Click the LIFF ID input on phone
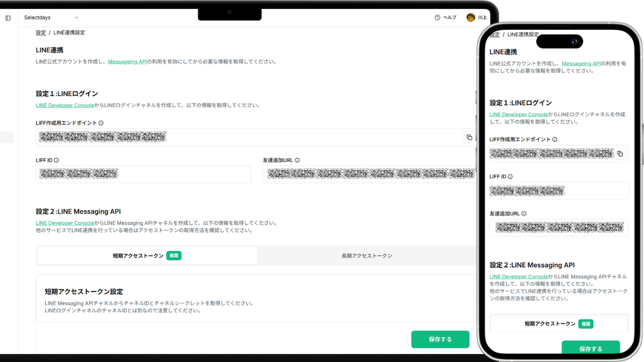The width and height of the screenshot is (644, 362). (x=559, y=191)
